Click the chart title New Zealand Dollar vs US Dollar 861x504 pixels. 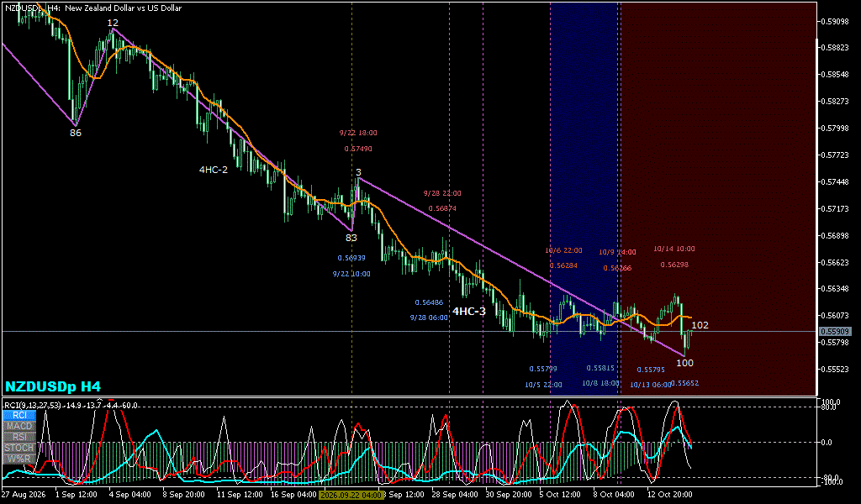click(123, 8)
